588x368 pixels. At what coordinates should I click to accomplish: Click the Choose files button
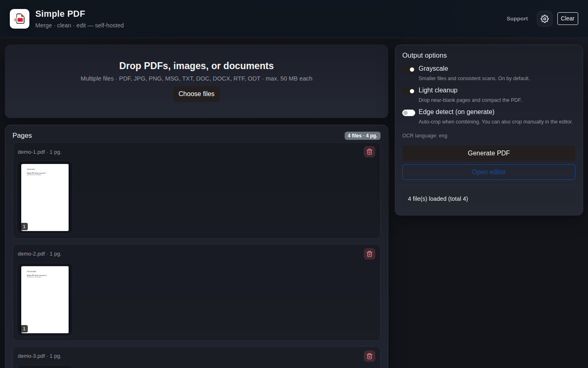(x=196, y=94)
